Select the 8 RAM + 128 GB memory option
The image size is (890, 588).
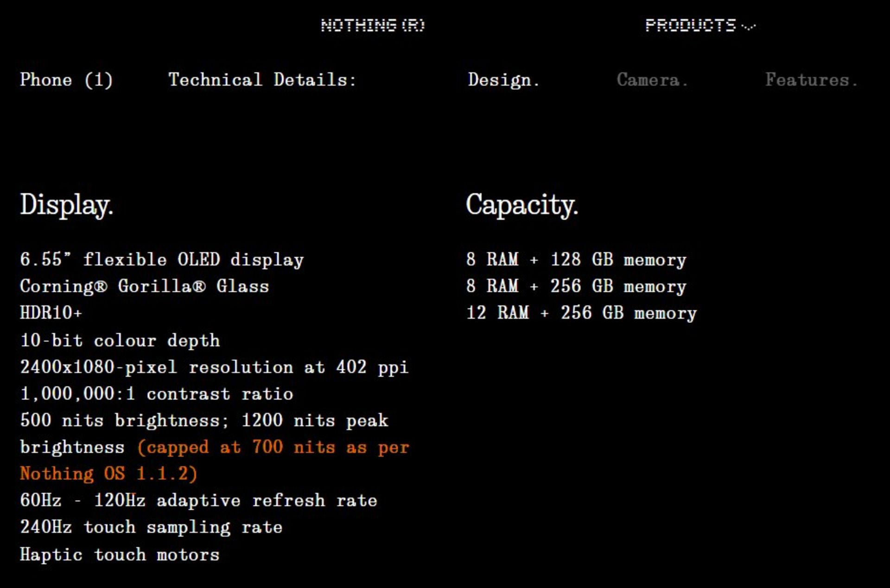coord(576,259)
